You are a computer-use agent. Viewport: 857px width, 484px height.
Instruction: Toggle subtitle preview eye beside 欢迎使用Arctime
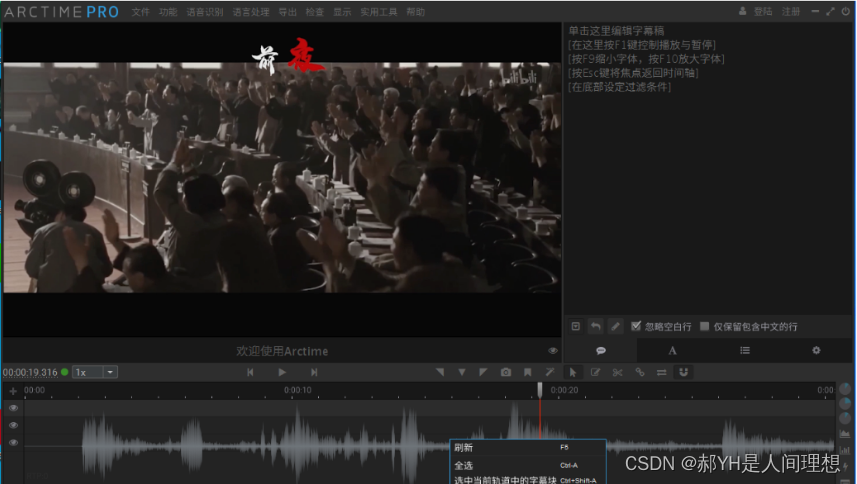[553, 351]
